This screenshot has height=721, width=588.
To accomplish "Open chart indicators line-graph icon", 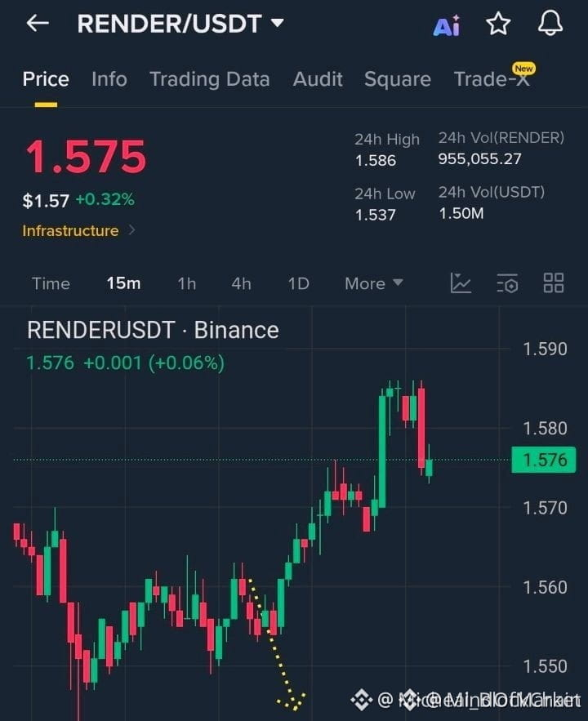I will coord(461,283).
